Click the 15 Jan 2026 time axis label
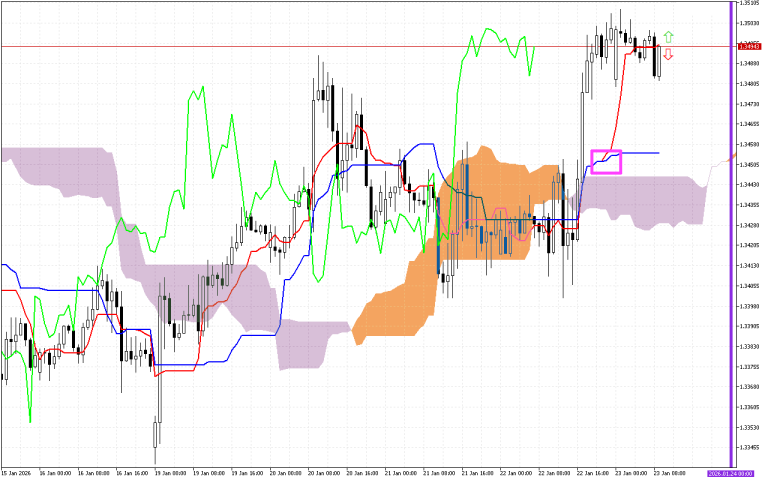The width and height of the screenshot is (768, 480). tap(16, 474)
